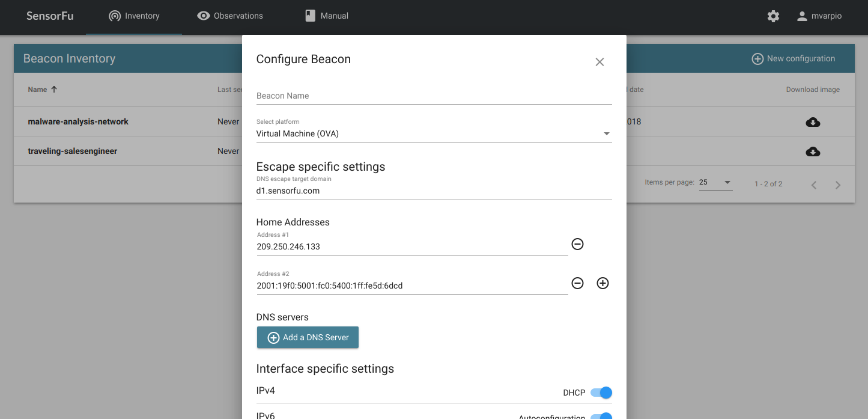Switch to the Observations tab

pyautogui.click(x=230, y=16)
